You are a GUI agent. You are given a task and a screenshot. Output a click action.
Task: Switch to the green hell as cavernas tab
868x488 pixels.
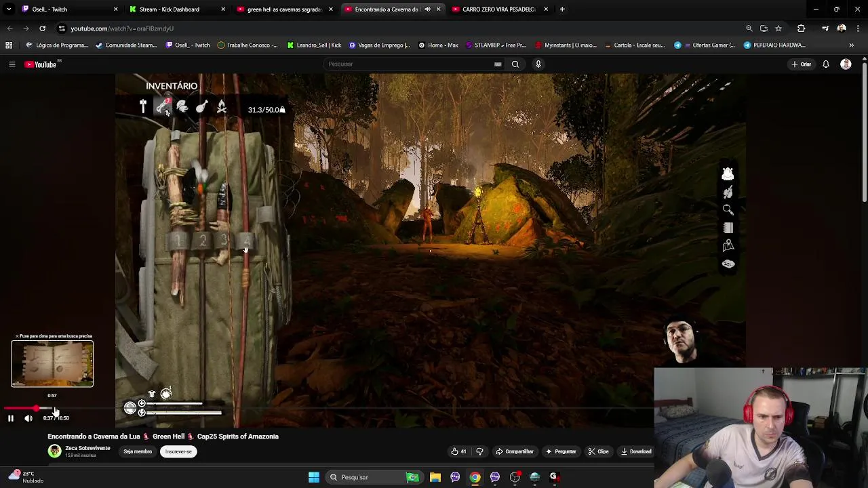click(x=283, y=9)
